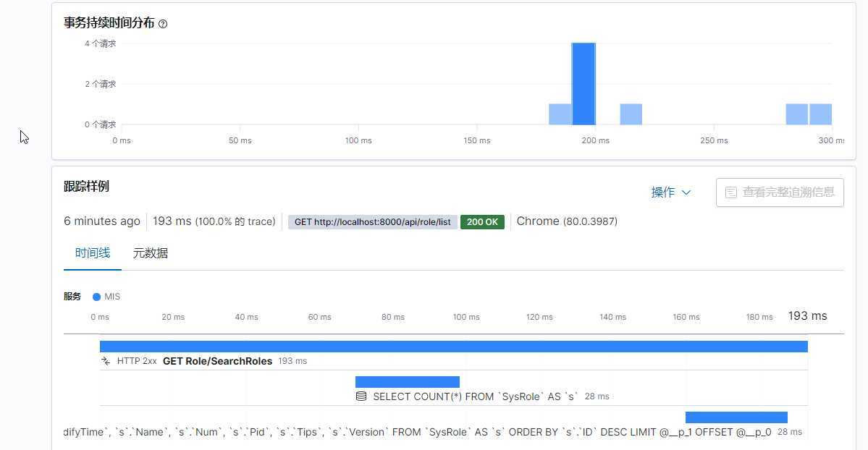Image resolution: width=868 pixels, height=450 pixels.
Task: Select the histogram bar left of the tallest
Action: [x=560, y=114]
